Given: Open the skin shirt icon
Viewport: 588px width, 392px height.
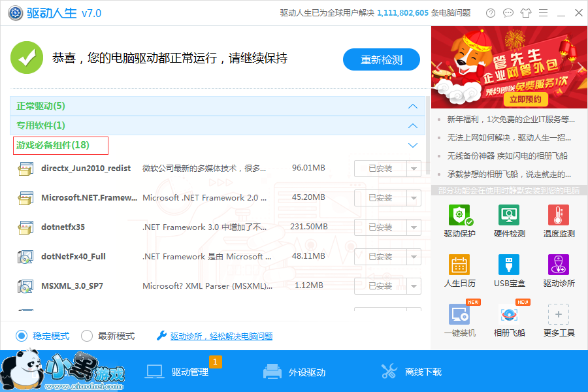Looking at the screenshot, I should click(x=526, y=13).
